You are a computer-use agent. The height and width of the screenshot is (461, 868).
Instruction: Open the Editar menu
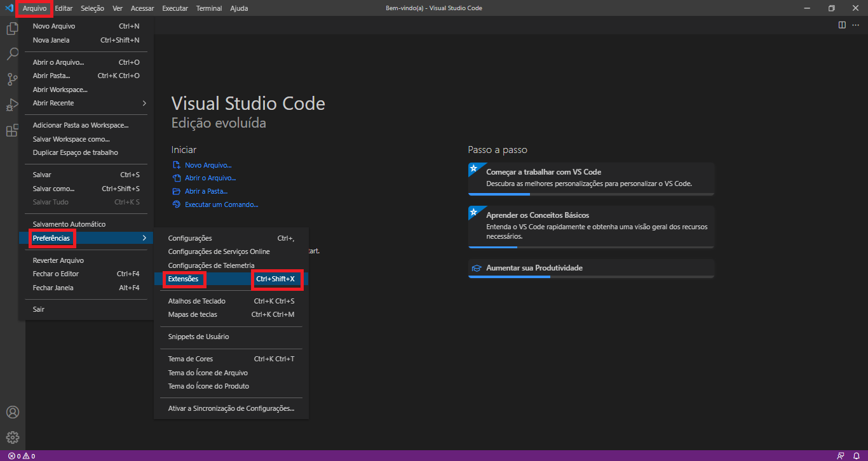click(64, 8)
